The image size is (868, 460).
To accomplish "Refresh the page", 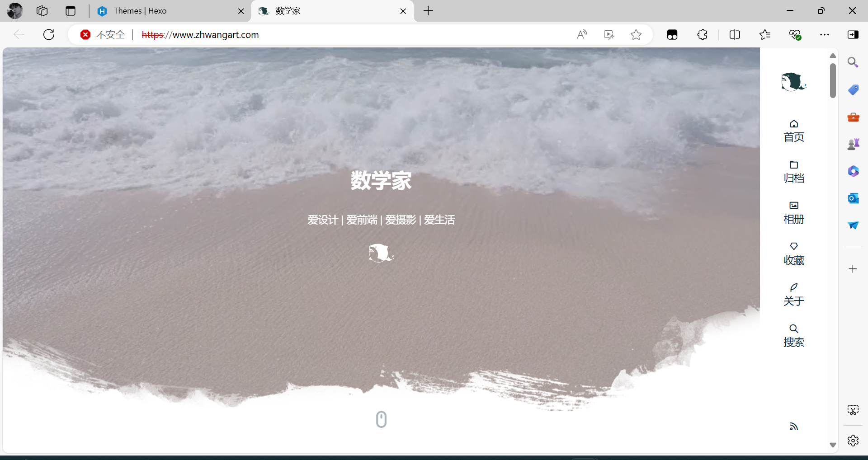I will pyautogui.click(x=49, y=34).
